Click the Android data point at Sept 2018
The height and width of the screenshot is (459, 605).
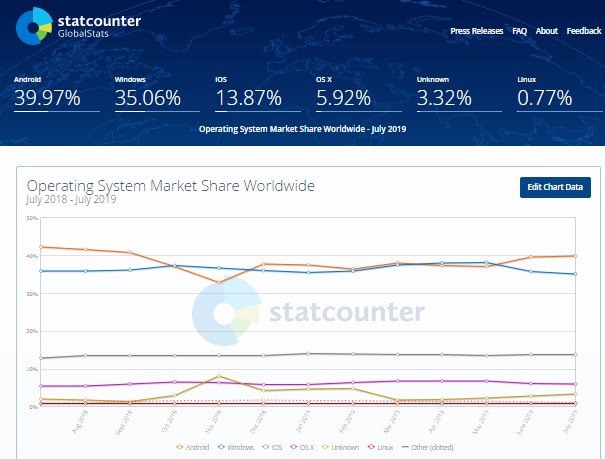point(130,252)
